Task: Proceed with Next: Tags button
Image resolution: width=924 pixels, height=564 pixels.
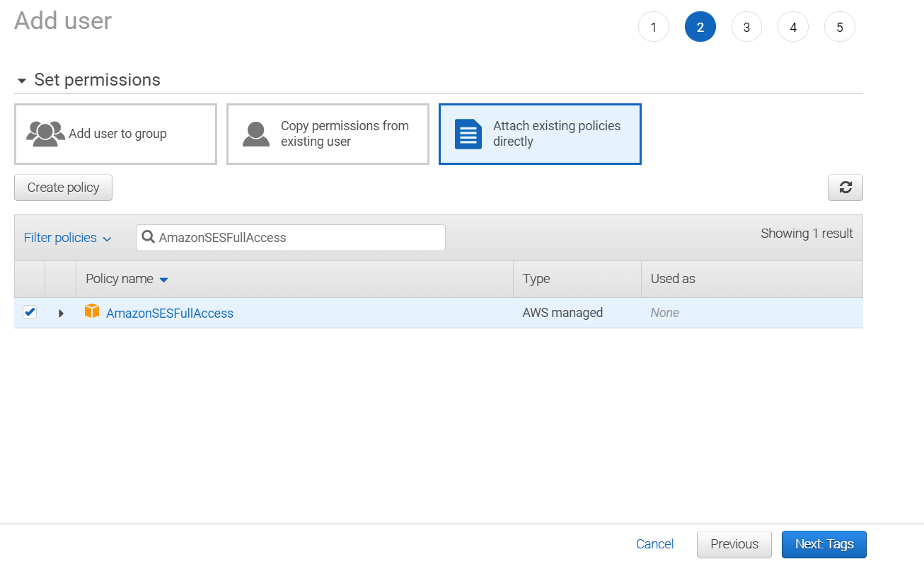Action: click(824, 544)
